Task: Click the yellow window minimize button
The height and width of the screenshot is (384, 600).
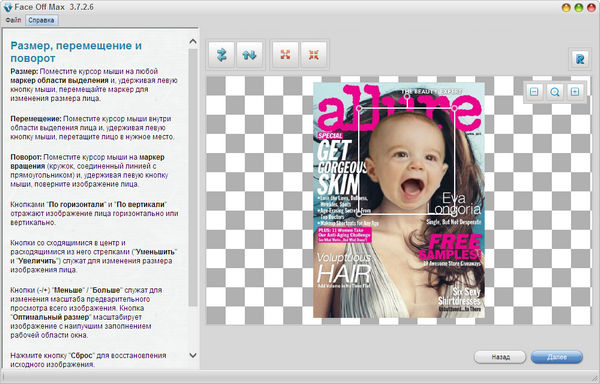Action: [x=566, y=7]
